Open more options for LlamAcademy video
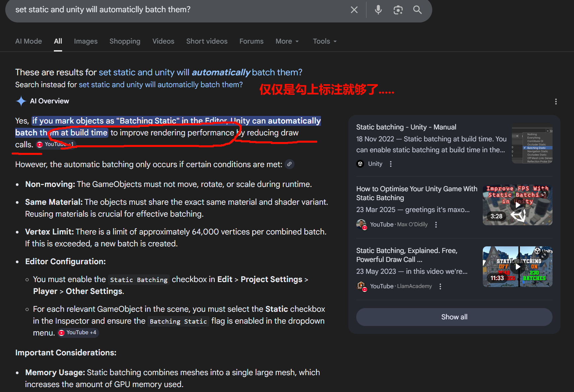 pyautogui.click(x=440, y=286)
